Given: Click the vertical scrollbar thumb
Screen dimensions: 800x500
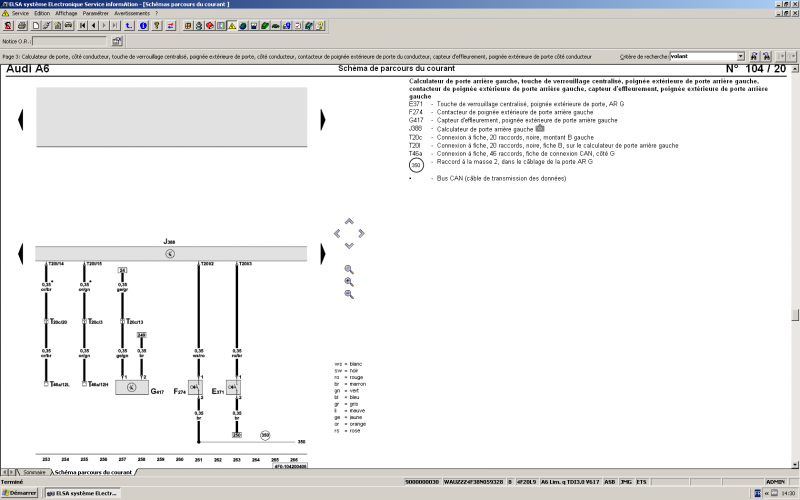Looking at the screenshot, I should [795, 315].
